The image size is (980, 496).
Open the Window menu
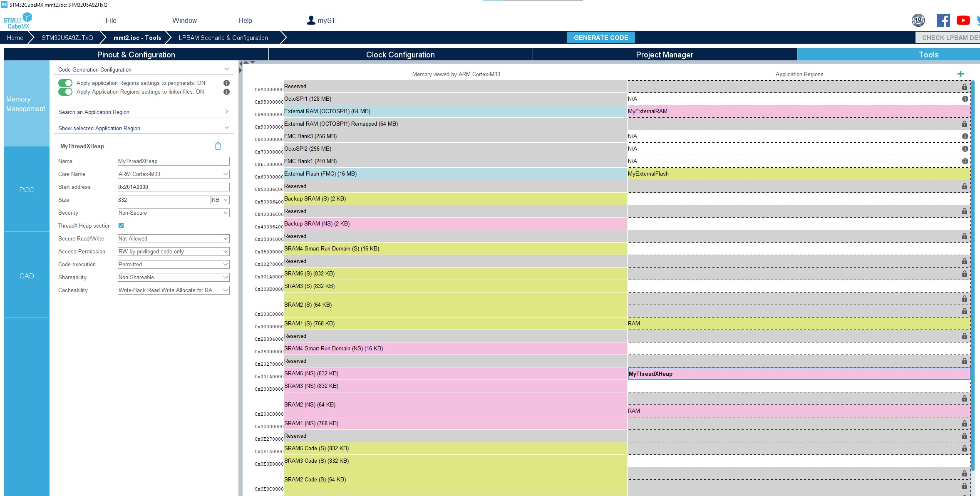tap(184, 20)
